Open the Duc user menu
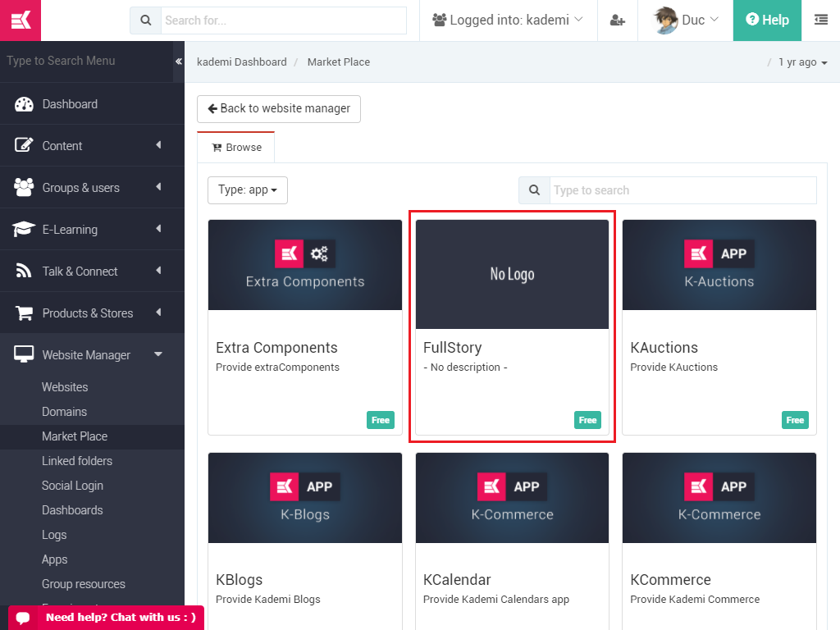840x630 pixels. click(685, 21)
